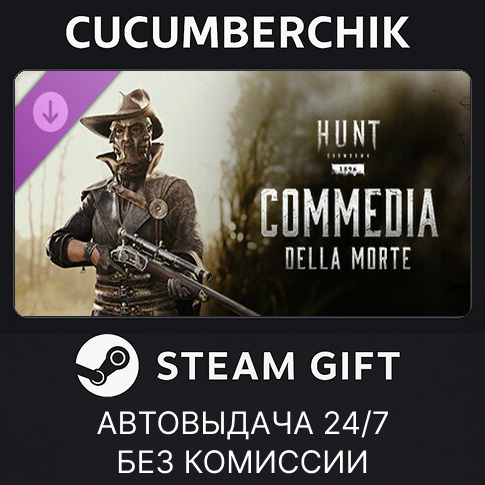485x485 pixels.
Task: Click the 1896 badge under Hunt
Action: [348, 169]
